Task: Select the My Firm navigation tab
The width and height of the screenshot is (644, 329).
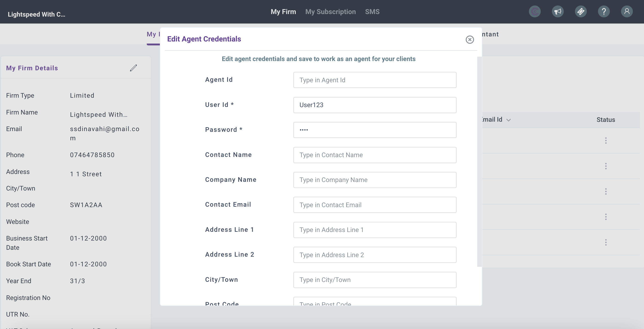Action: pyautogui.click(x=283, y=12)
